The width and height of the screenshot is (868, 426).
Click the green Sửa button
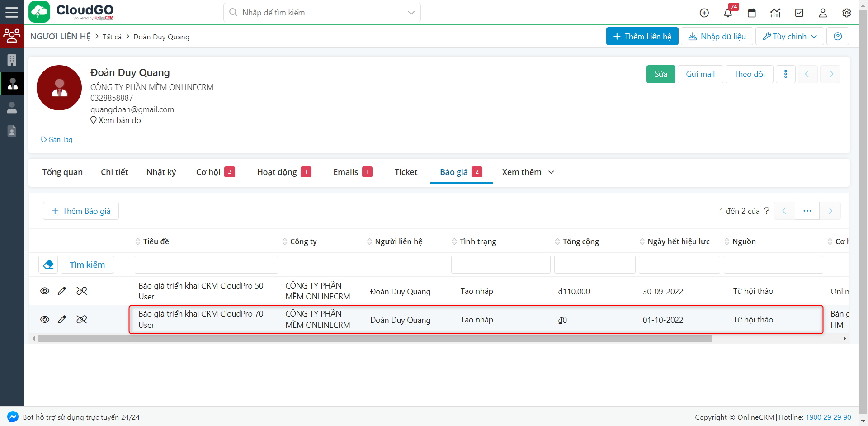click(x=660, y=74)
